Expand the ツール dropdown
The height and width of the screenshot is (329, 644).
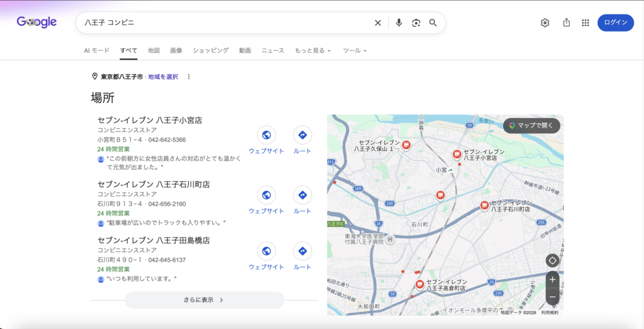355,50
